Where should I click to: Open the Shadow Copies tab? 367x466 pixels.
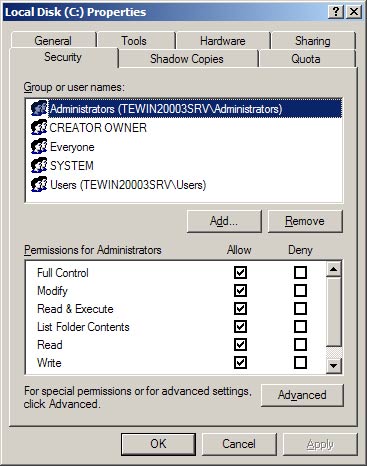tap(188, 59)
